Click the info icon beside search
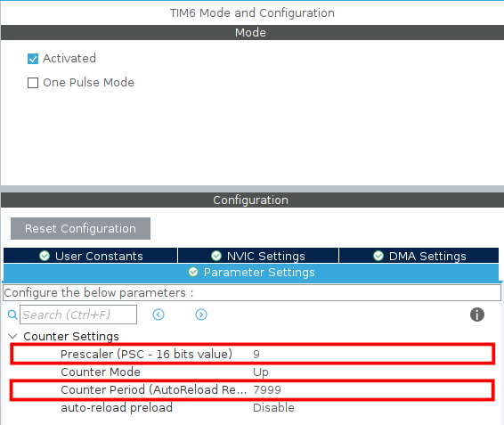504x425 pixels. (x=477, y=315)
